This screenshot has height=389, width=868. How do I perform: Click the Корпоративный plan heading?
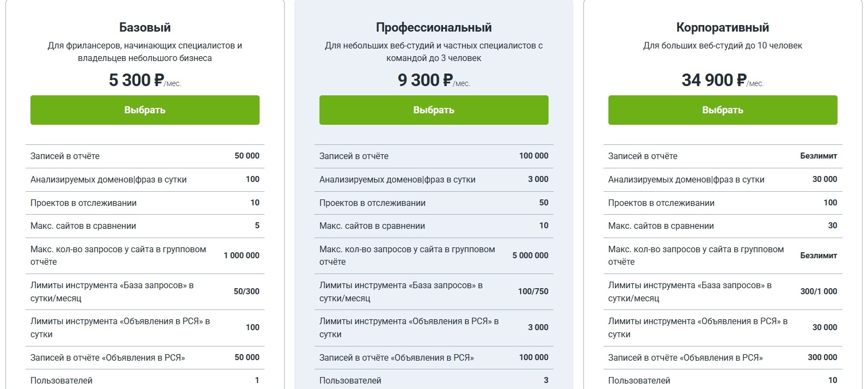tap(722, 27)
